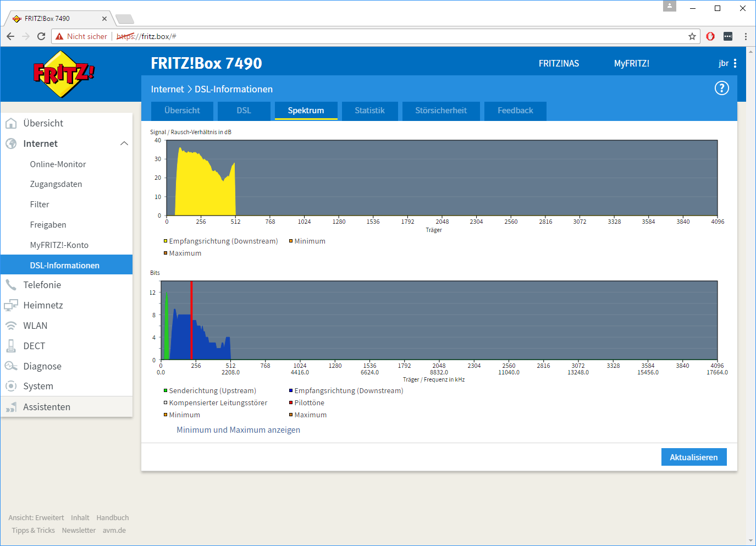Switch to the Statistik tab
756x546 pixels.
pyautogui.click(x=369, y=111)
